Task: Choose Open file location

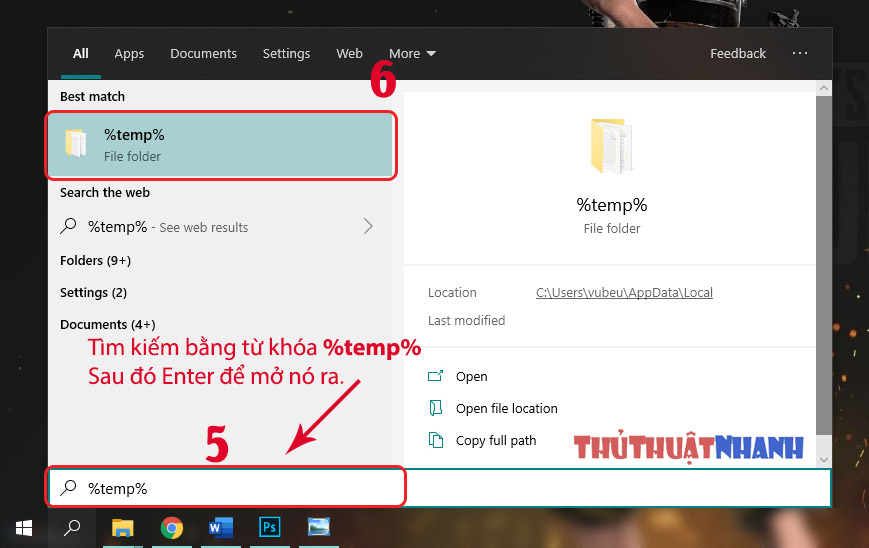Action: click(x=507, y=408)
